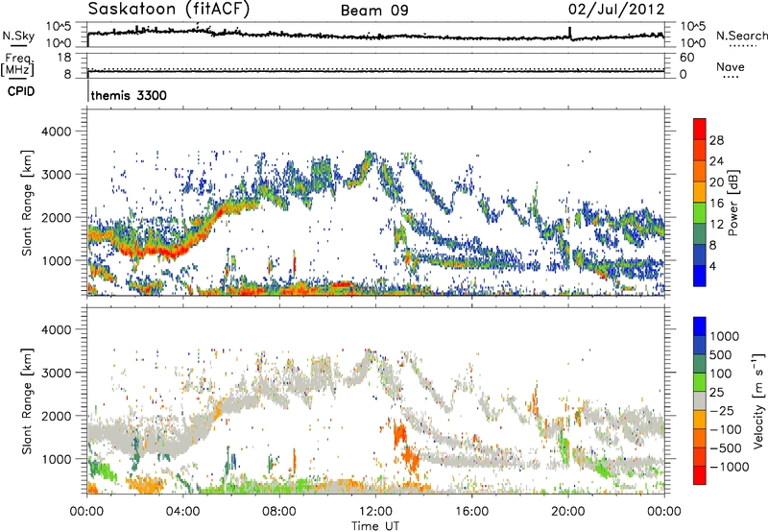Click the '500' tick on velocity scale
The width and height of the screenshot is (768, 532).
(x=721, y=354)
